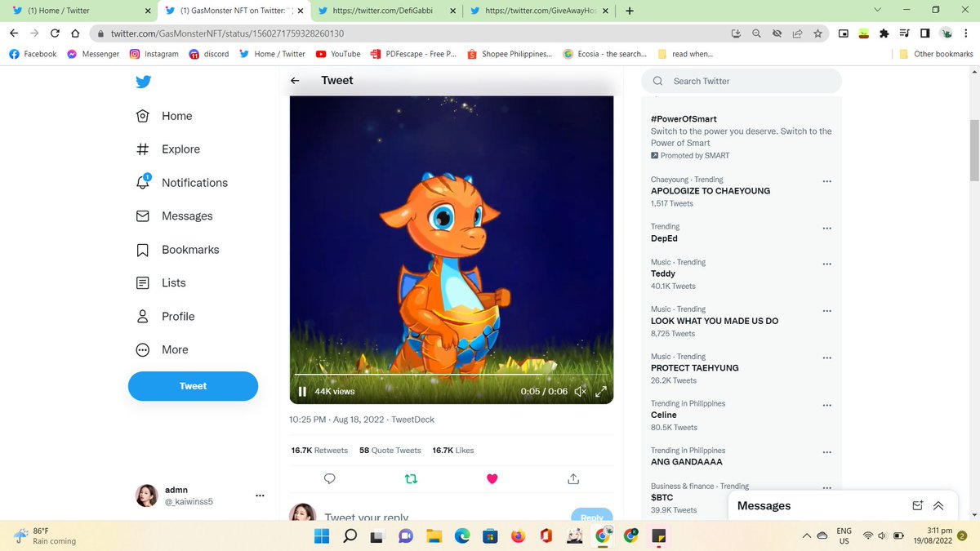Screen dimensions: 980x551
Task: Open Notifications in the sidebar
Action: coord(181,183)
